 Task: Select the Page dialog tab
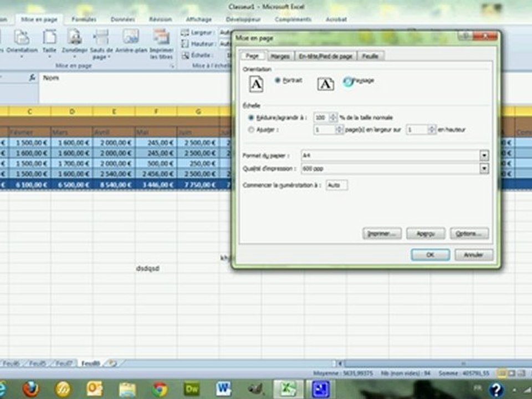click(x=252, y=55)
